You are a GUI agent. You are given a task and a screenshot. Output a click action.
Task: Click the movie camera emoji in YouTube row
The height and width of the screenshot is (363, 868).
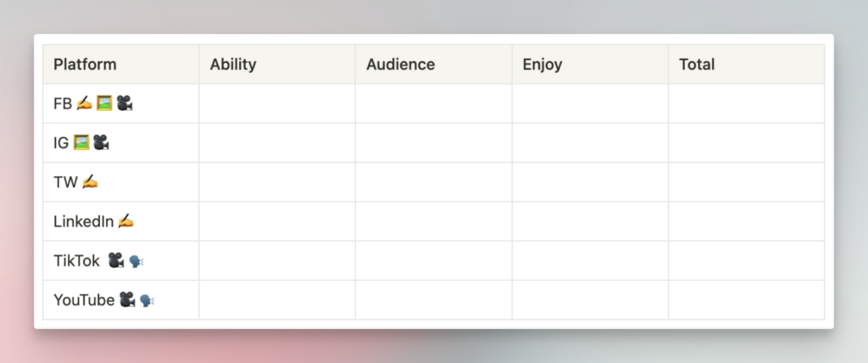(127, 299)
